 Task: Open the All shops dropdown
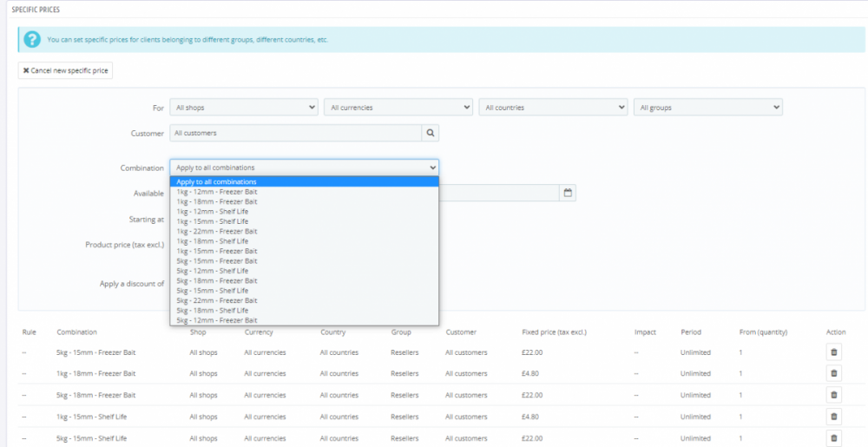[x=244, y=108]
